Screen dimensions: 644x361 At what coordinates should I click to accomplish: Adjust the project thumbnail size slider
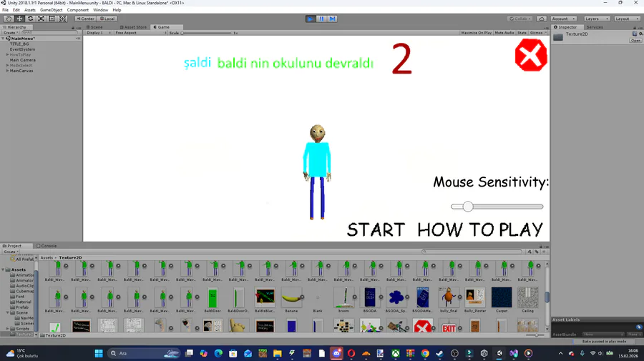(x=535, y=335)
